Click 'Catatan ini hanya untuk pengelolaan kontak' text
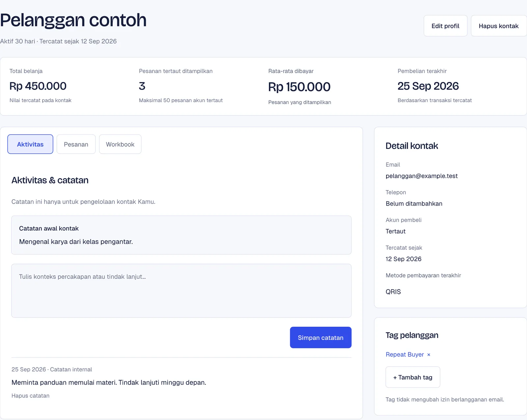The image size is (527, 420). click(83, 202)
